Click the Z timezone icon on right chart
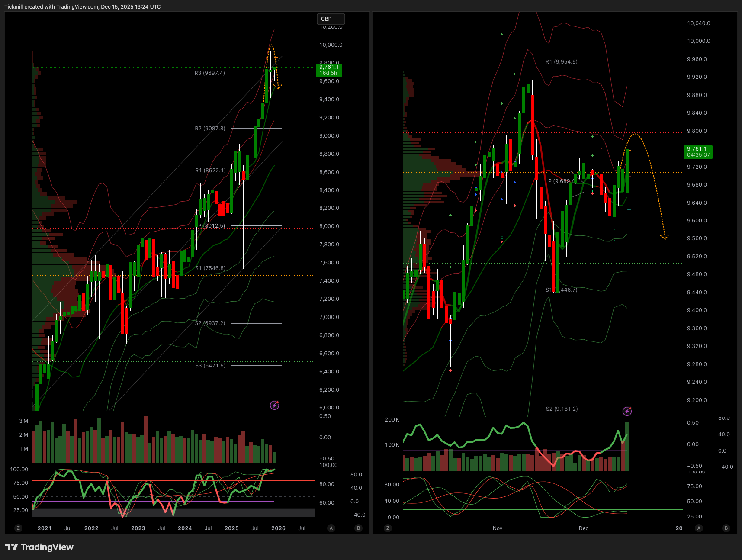This screenshot has width=742, height=560. point(388,528)
